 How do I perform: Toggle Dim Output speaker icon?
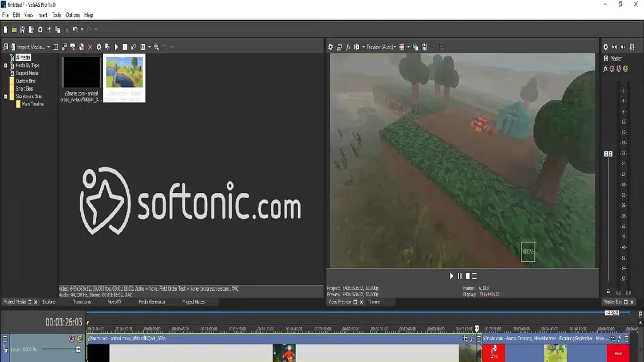pyautogui.click(x=623, y=47)
